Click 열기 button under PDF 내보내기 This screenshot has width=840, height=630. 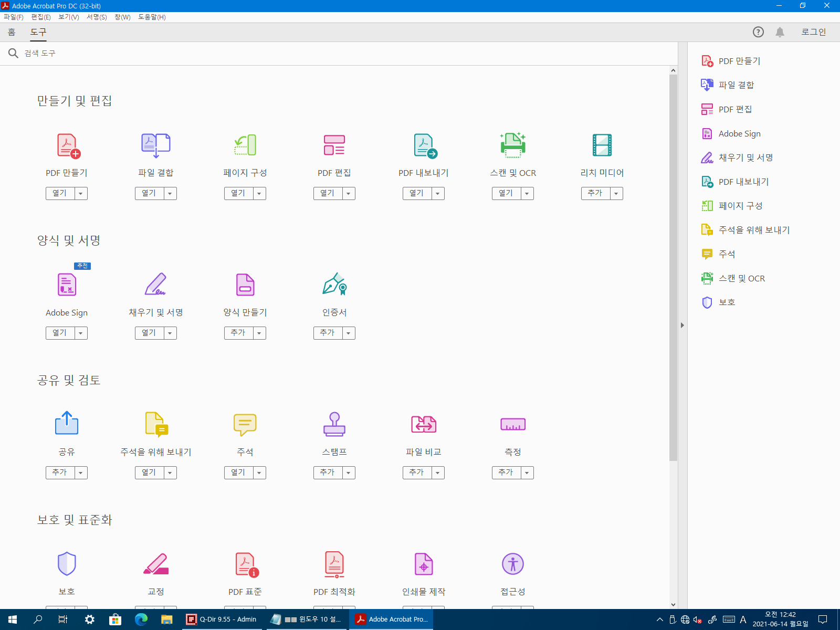click(x=417, y=193)
